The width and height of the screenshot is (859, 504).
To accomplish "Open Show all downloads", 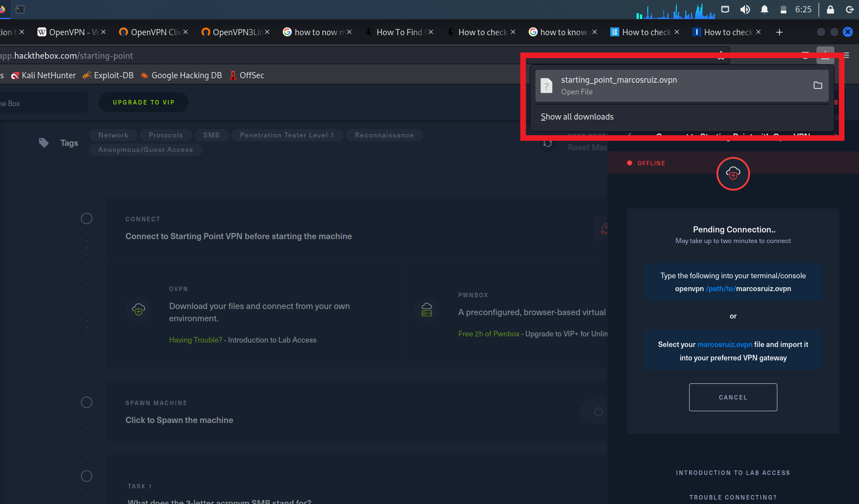I will [577, 116].
